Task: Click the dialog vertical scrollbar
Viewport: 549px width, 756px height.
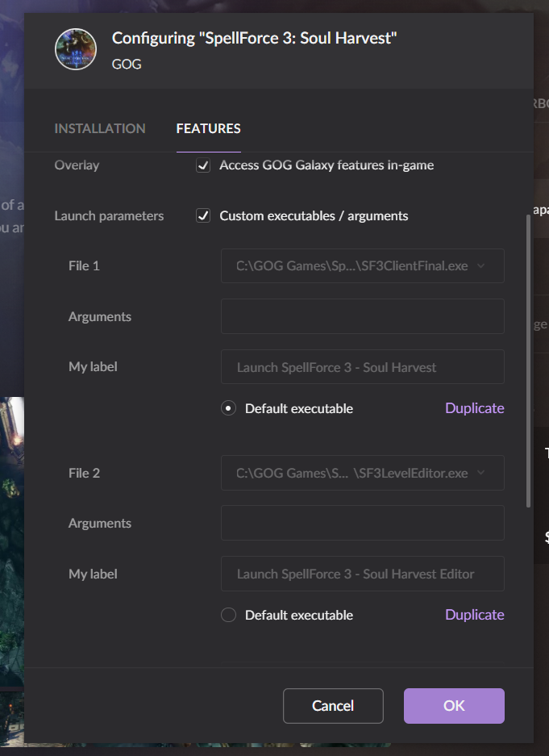Action: (x=528, y=361)
